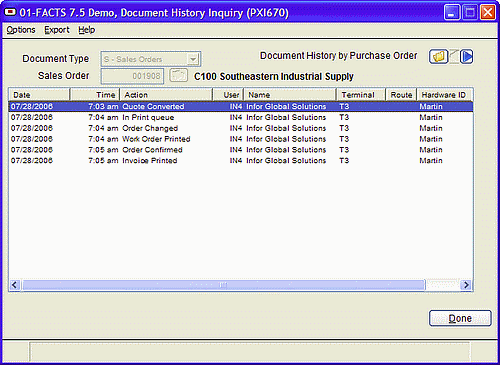Click the Sales Order number field

[x=132, y=76]
